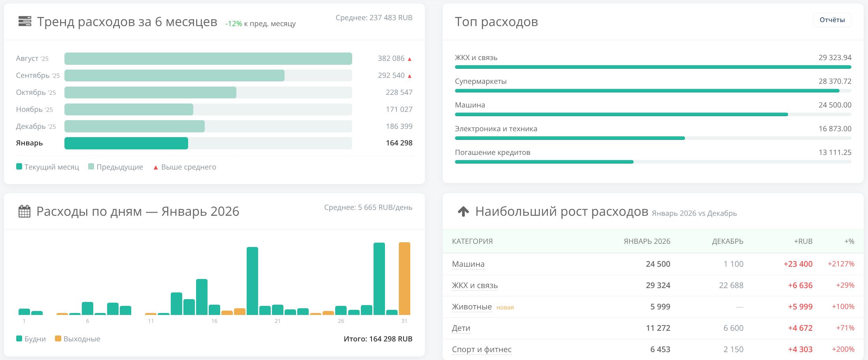Click the red triangle next to 382 086

pyautogui.click(x=409, y=59)
